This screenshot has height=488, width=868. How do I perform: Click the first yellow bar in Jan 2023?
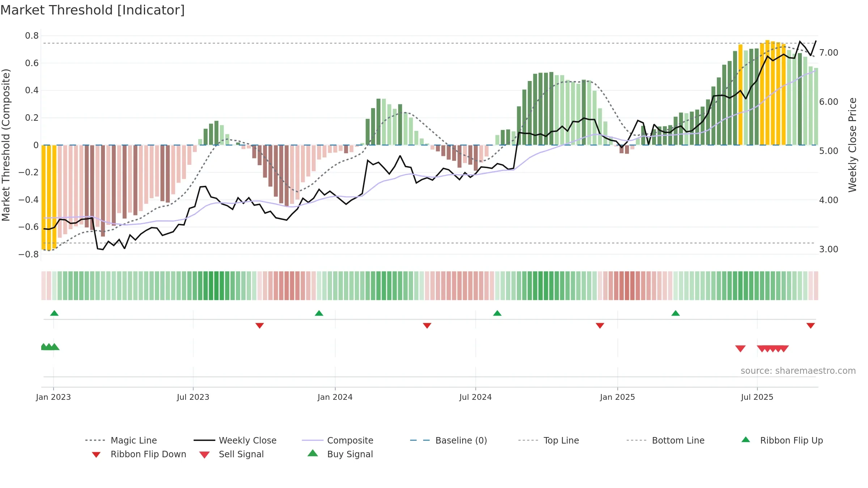coord(43,197)
